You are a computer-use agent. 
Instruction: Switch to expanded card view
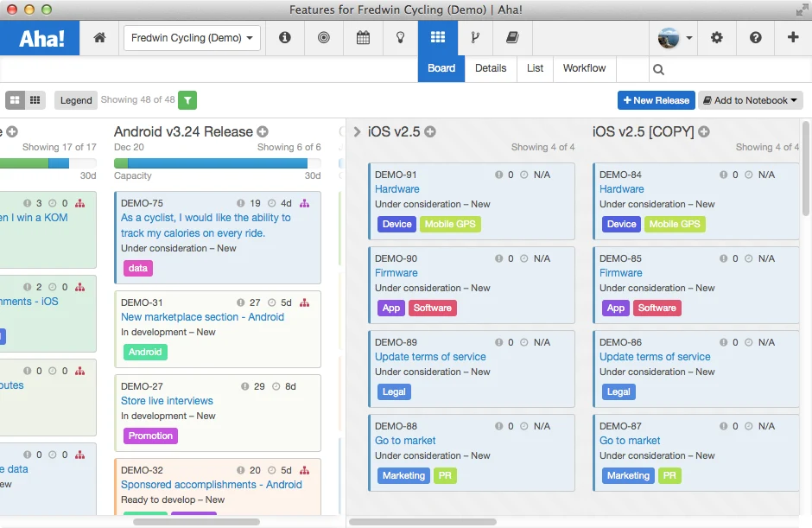(x=15, y=100)
